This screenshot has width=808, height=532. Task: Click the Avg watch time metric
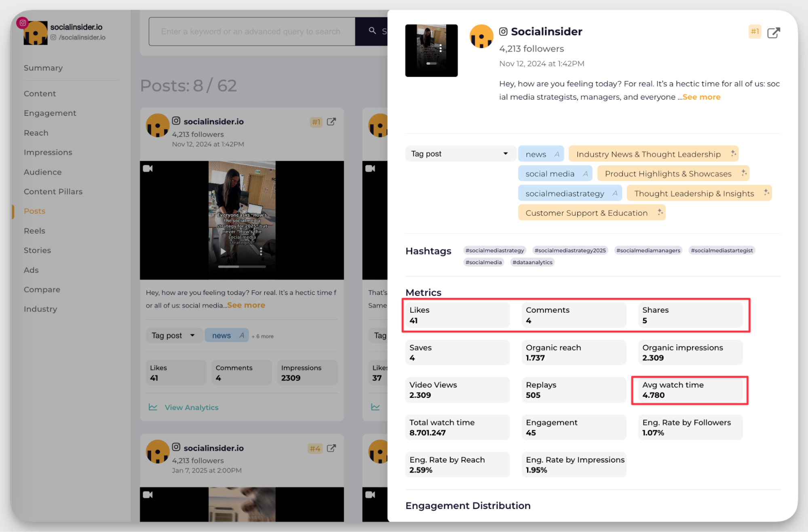690,390
